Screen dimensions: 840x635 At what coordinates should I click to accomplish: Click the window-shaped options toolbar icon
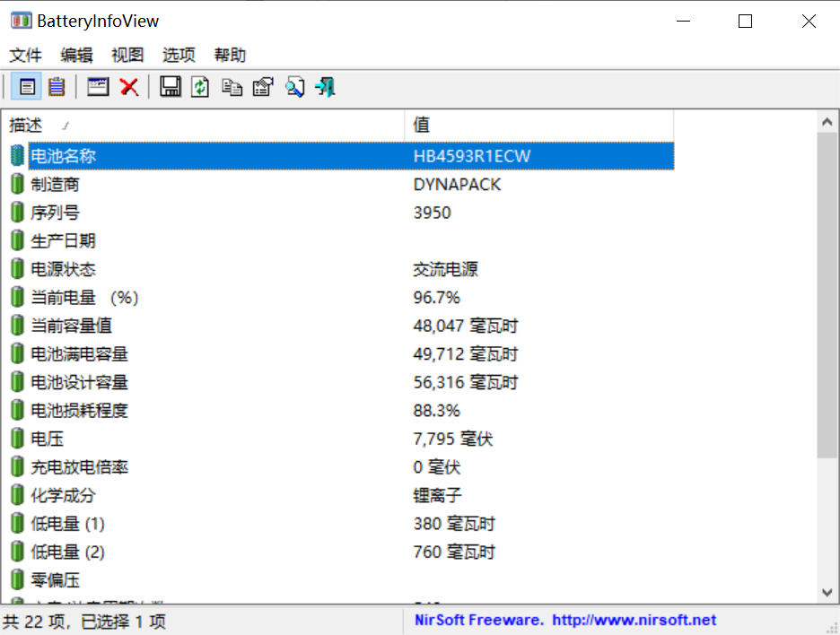click(x=98, y=87)
